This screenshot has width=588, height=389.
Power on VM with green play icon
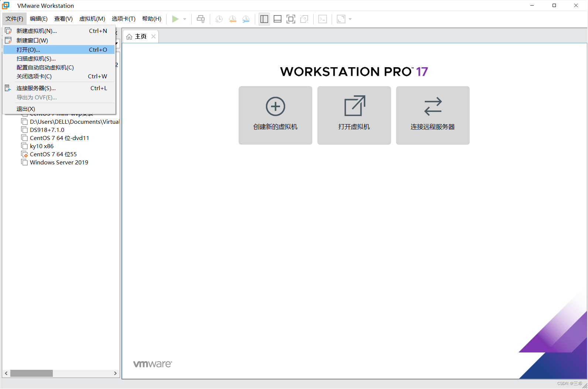tap(175, 19)
